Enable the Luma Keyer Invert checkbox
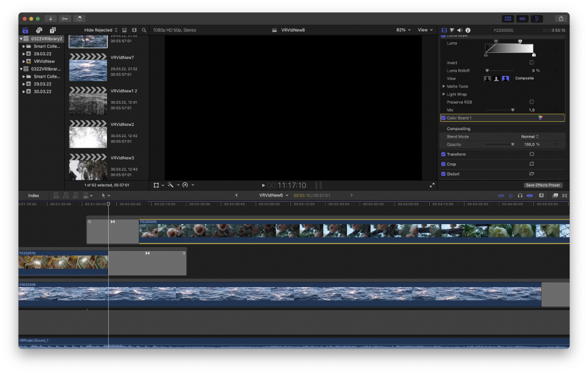588x373 pixels. [x=532, y=62]
